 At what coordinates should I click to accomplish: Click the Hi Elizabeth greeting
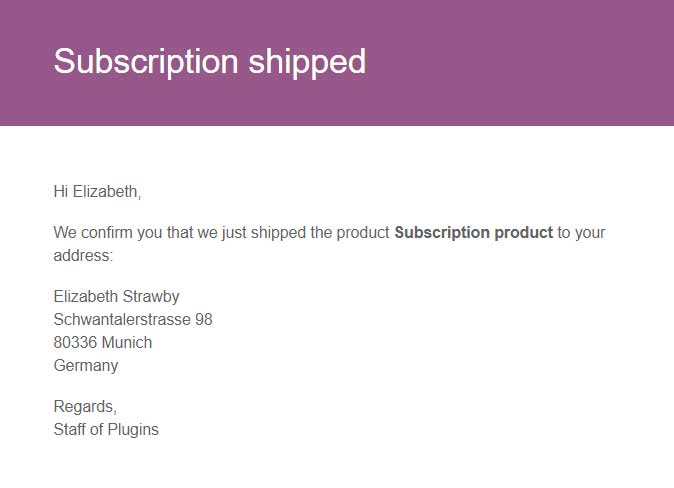[97, 192]
